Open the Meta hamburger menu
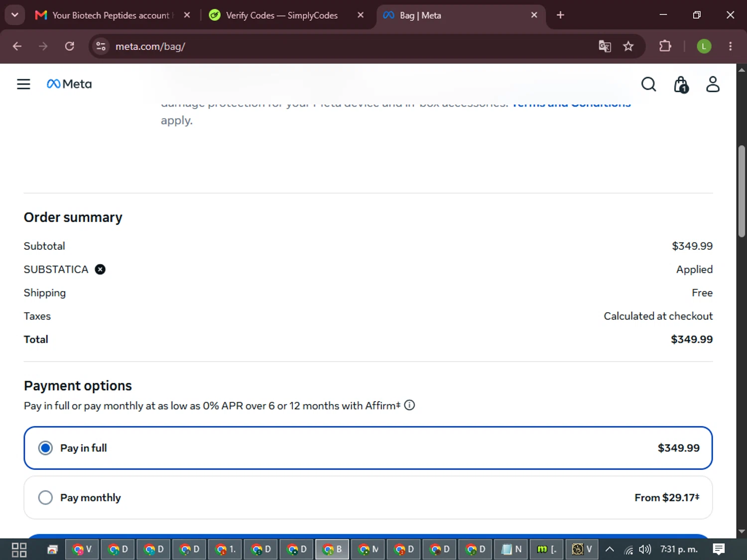The height and width of the screenshot is (560, 747). [x=23, y=84]
